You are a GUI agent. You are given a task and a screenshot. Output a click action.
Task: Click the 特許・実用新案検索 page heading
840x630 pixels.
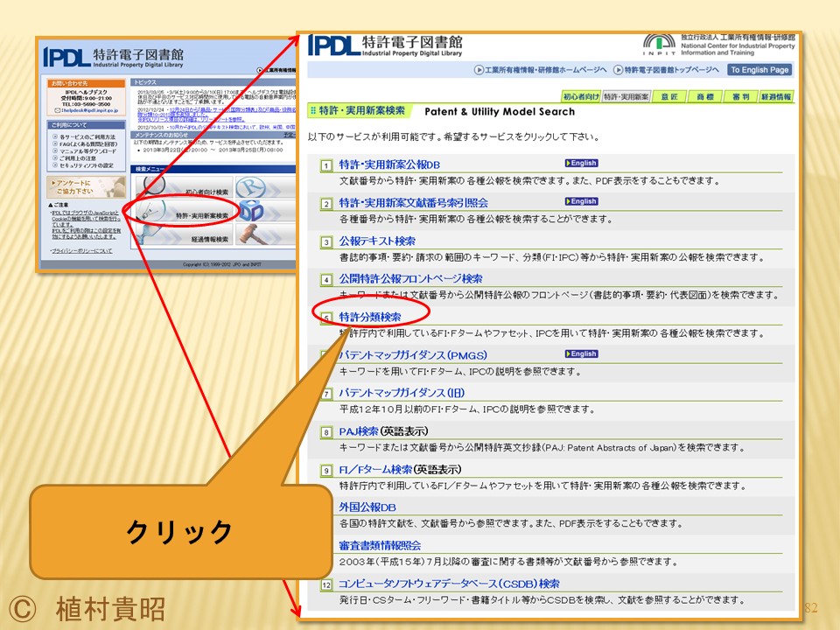[361, 110]
